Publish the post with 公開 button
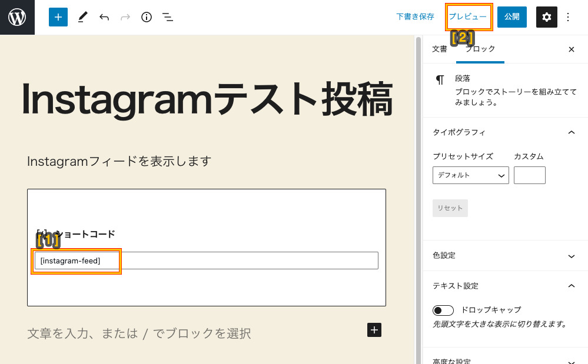588x364 pixels. click(512, 17)
